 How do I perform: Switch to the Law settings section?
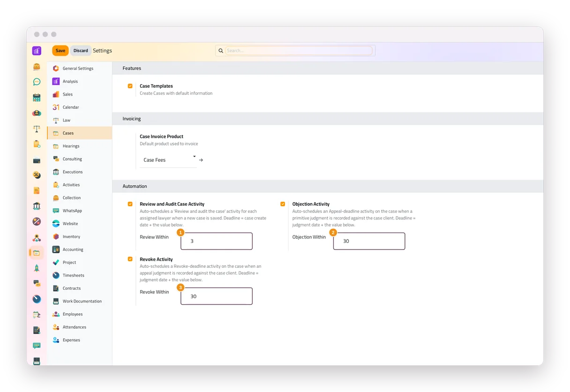coord(79,120)
